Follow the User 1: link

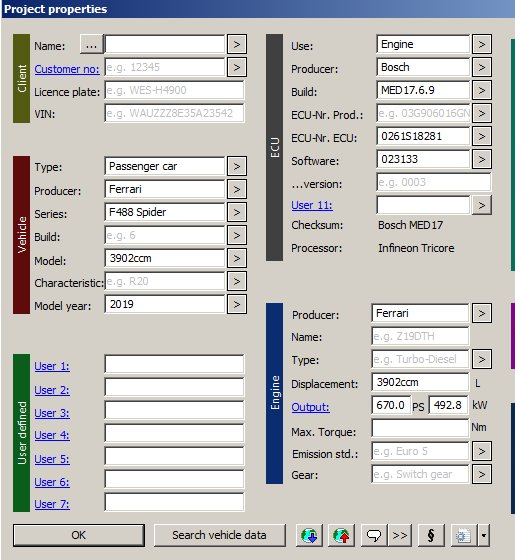[x=52, y=366]
